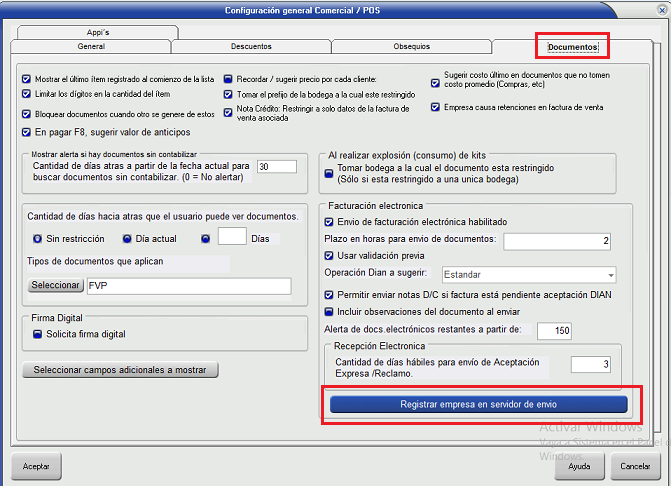671x486 pixels.
Task: Toggle 'En pagar F8, sugerir valor de anticipos'
Action: coord(26,132)
